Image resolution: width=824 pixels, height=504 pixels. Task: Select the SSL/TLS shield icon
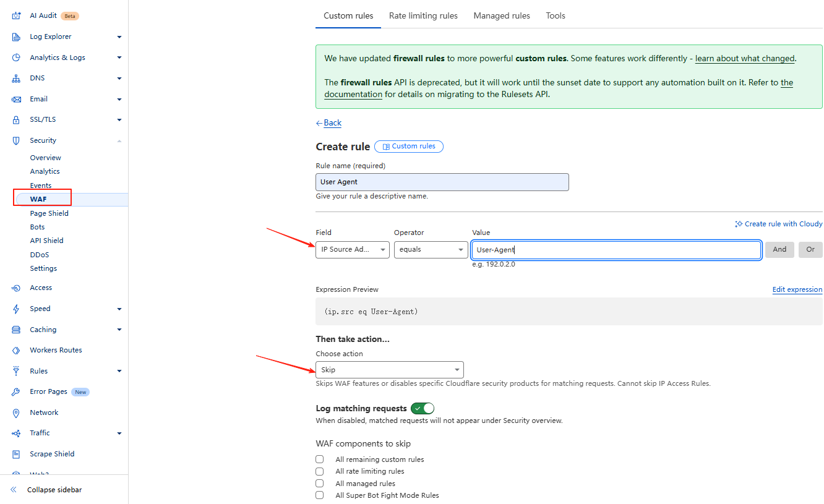coord(15,119)
